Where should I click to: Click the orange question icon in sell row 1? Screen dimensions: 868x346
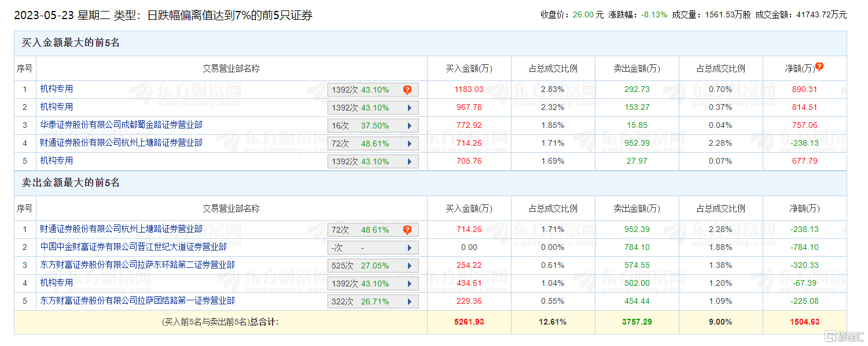[407, 230]
